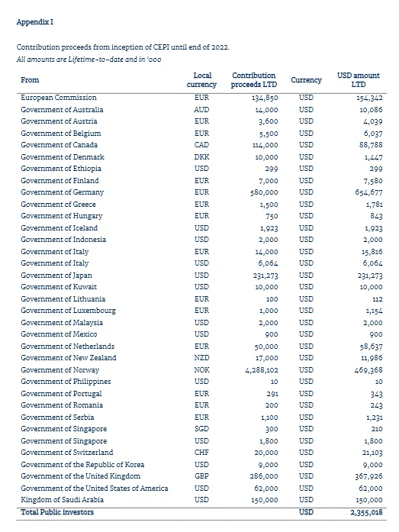Select the European Commission row label
This screenshot has width=399, height=532.
click(x=59, y=98)
